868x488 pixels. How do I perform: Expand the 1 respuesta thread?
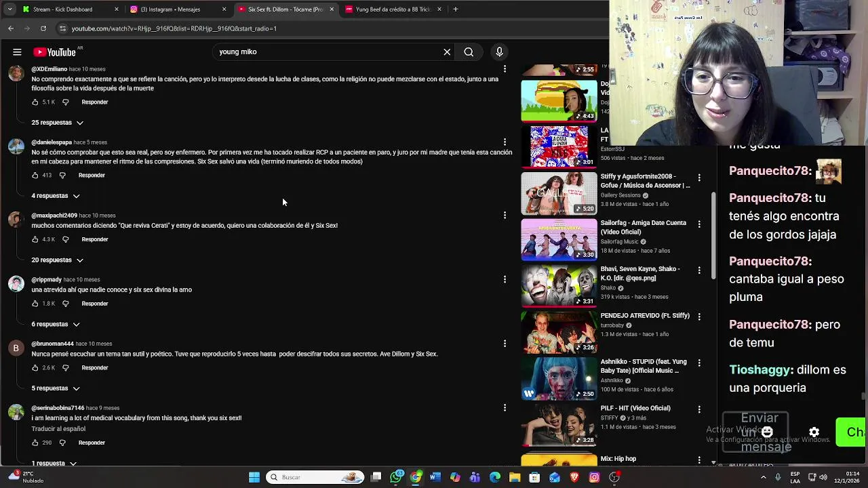pos(54,463)
